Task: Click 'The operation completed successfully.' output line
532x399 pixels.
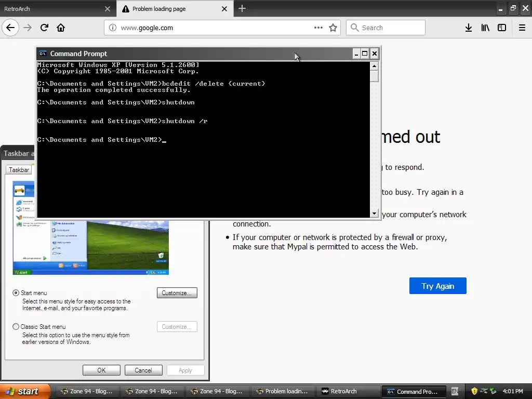Action: click(114, 90)
